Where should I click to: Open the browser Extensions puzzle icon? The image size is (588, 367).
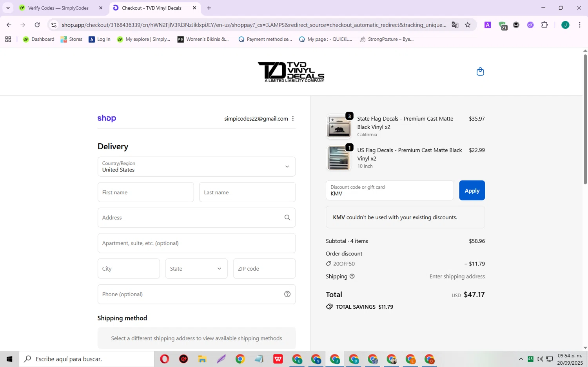coord(544,25)
